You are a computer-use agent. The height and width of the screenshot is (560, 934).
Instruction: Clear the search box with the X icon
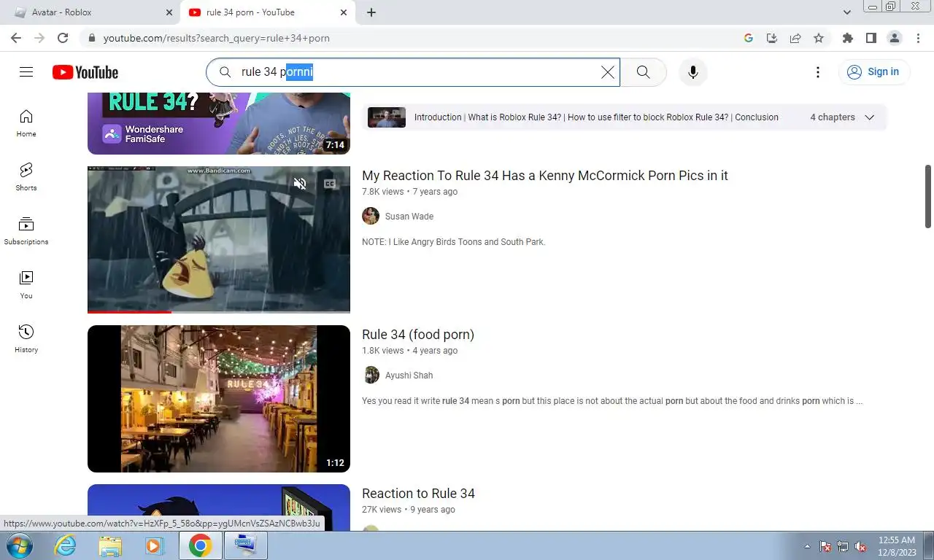[x=607, y=72]
